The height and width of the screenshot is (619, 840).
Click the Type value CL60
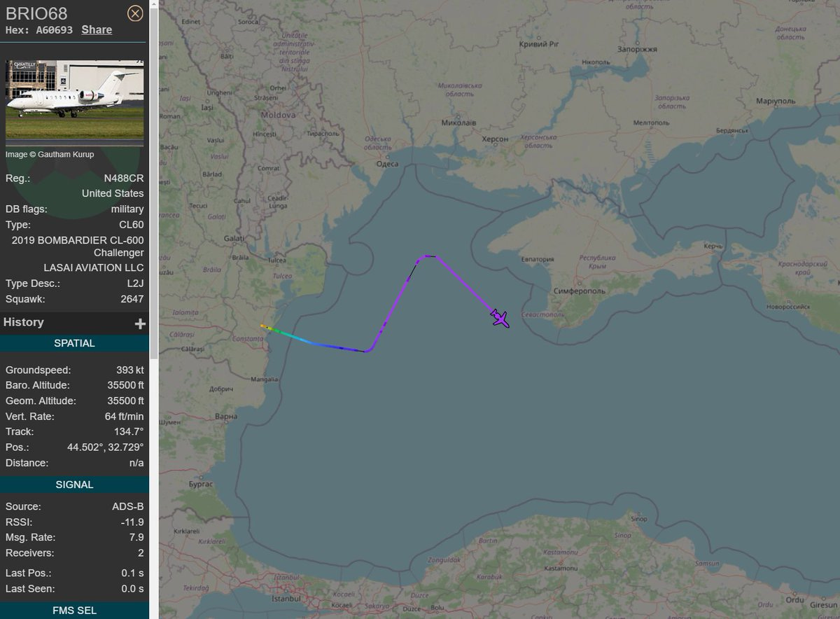[x=131, y=224]
